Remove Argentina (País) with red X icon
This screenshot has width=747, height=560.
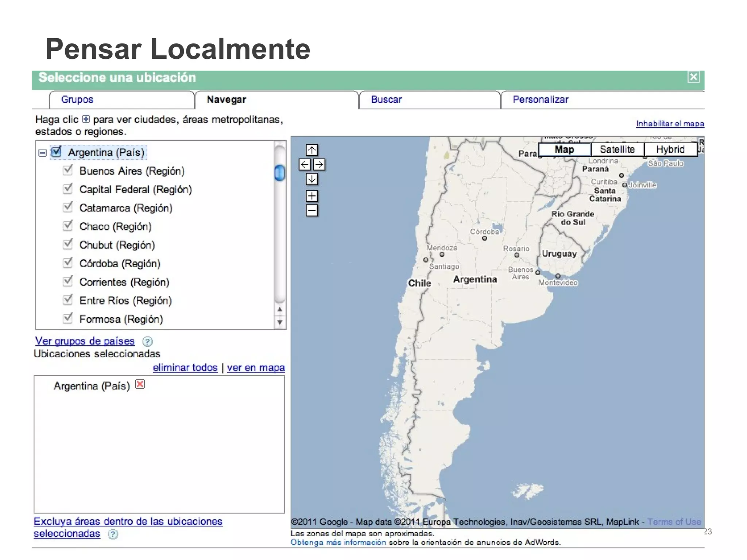point(140,384)
